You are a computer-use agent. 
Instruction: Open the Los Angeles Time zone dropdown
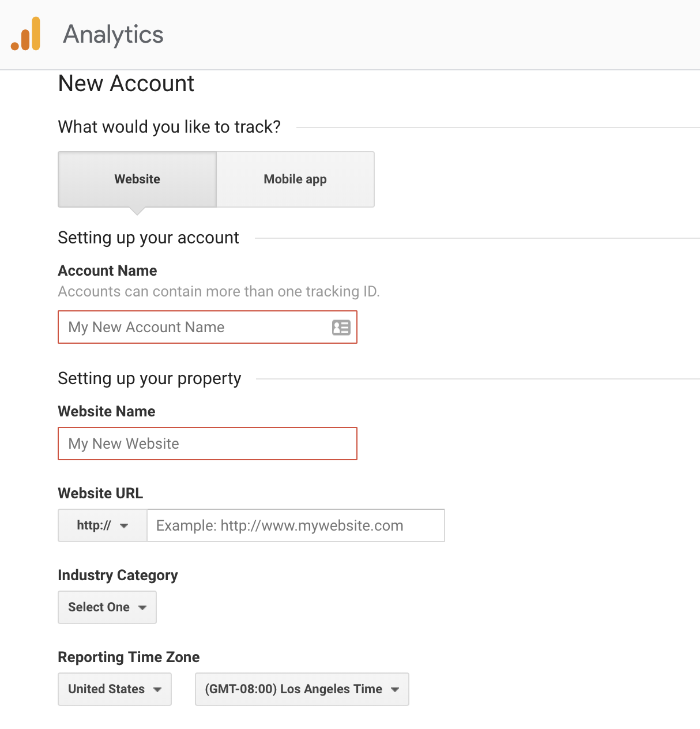[302, 689]
